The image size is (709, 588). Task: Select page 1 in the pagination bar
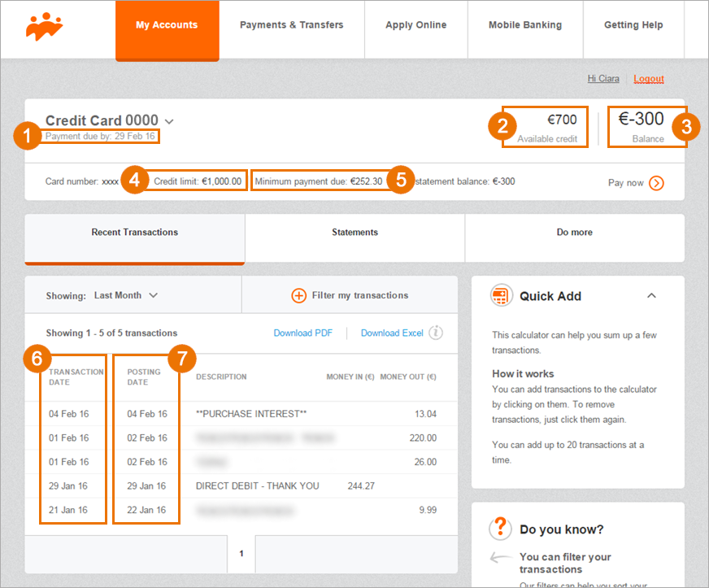point(241,553)
